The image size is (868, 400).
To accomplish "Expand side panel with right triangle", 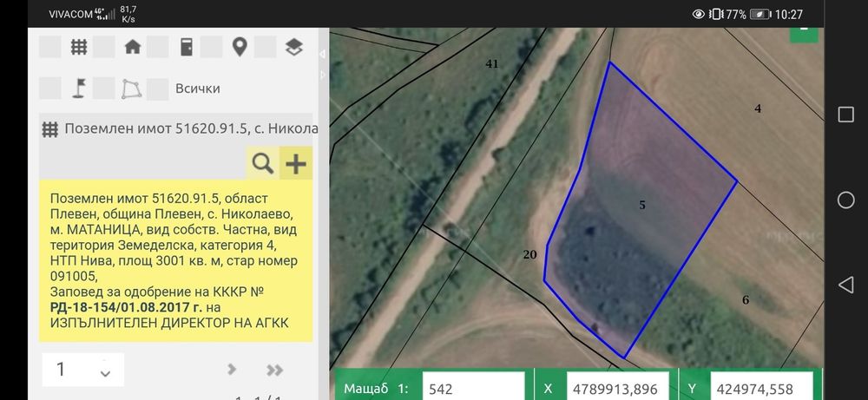I will [x=323, y=73].
